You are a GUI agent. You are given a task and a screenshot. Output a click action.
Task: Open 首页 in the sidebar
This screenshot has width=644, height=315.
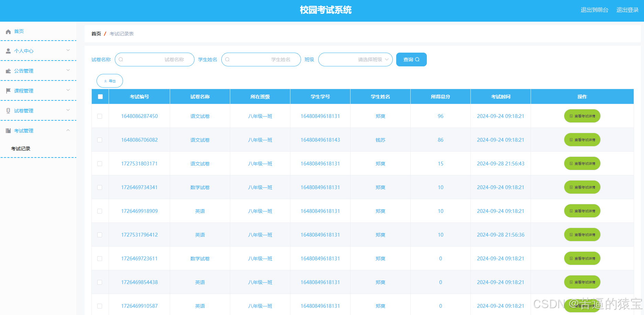click(x=19, y=31)
